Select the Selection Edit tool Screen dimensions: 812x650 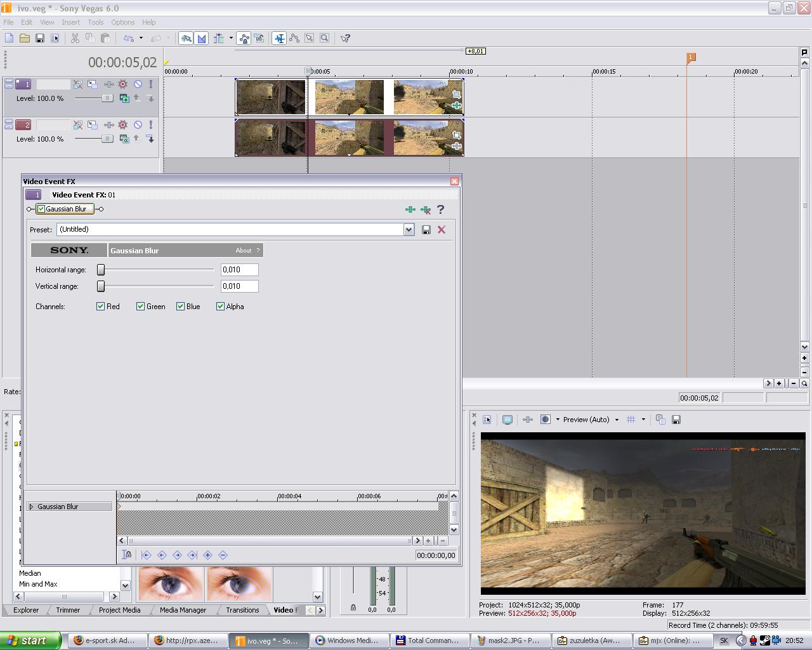[310, 38]
